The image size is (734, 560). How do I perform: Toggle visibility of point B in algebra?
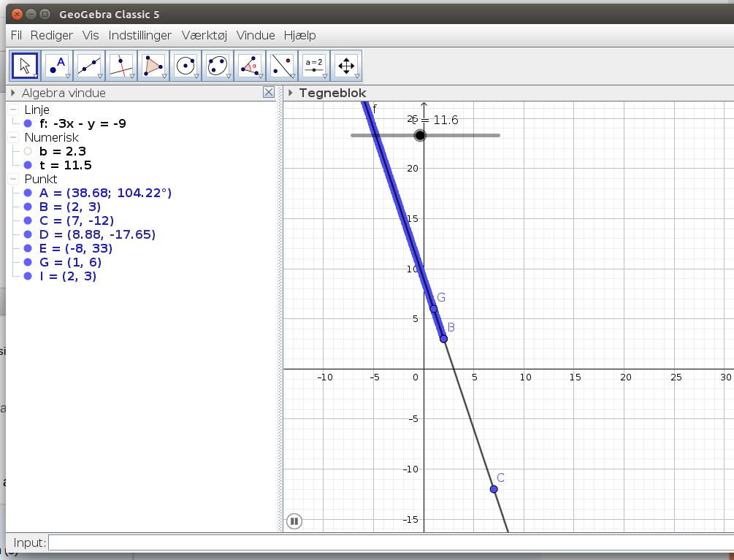[x=28, y=207]
